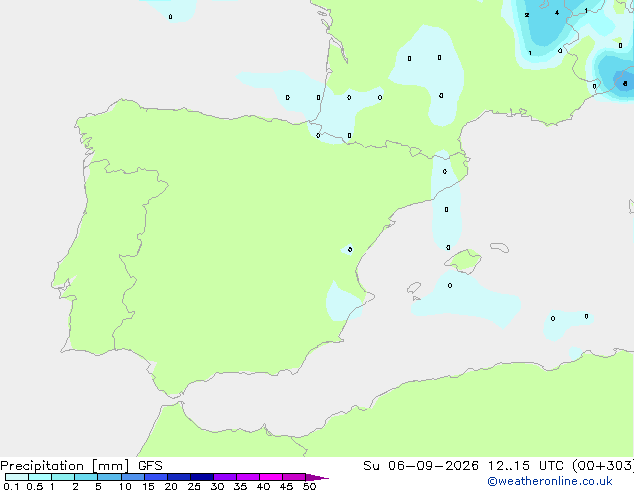The width and height of the screenshot is (634, 490).
Task: Click the darkest blue precipitation cell at right edge
Action: [625, 82]
